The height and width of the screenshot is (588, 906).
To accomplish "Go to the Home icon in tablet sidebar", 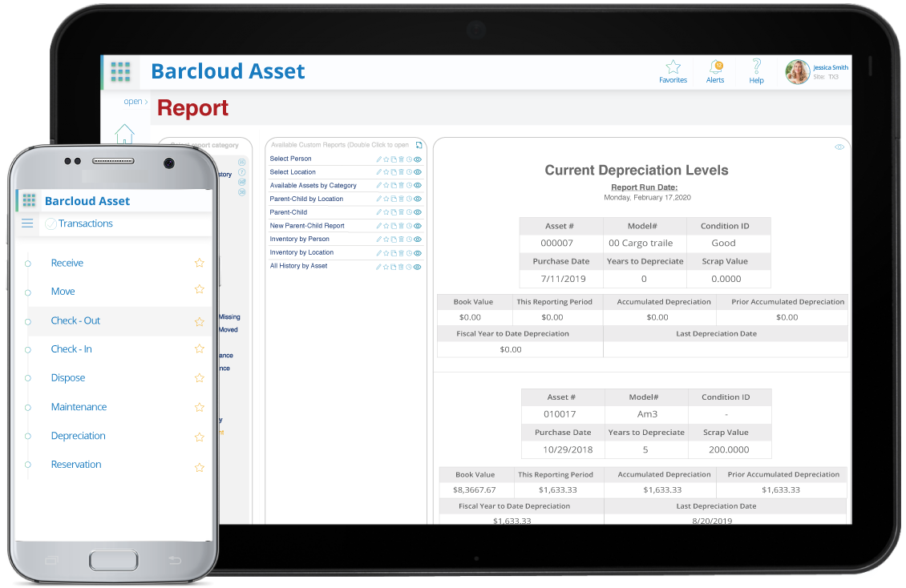I will tap(124, 133).
